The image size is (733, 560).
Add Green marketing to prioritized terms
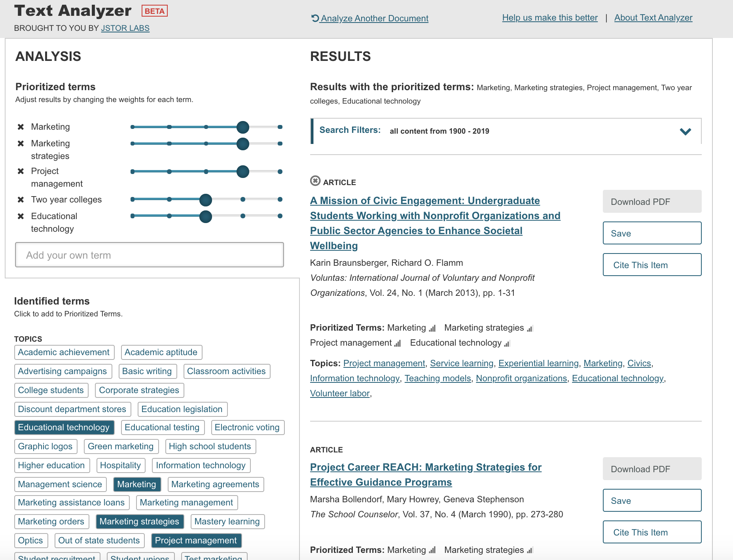[x=121, y=446]
